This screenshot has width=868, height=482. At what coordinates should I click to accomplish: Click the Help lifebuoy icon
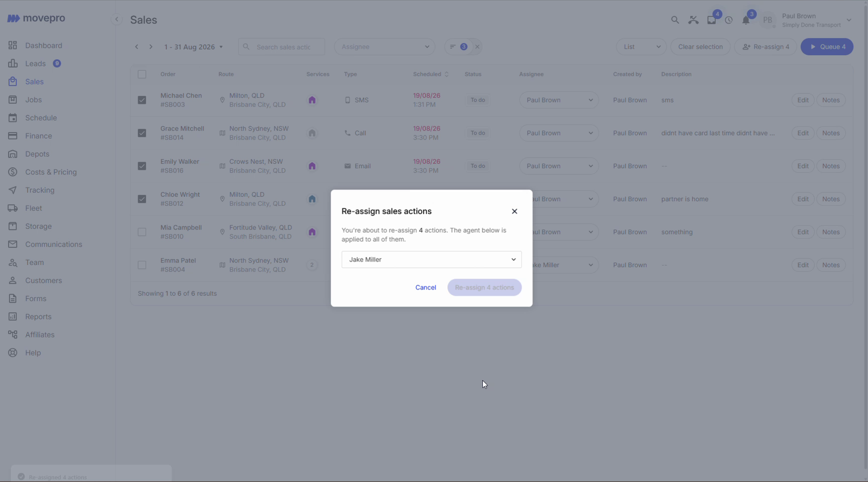13,353
